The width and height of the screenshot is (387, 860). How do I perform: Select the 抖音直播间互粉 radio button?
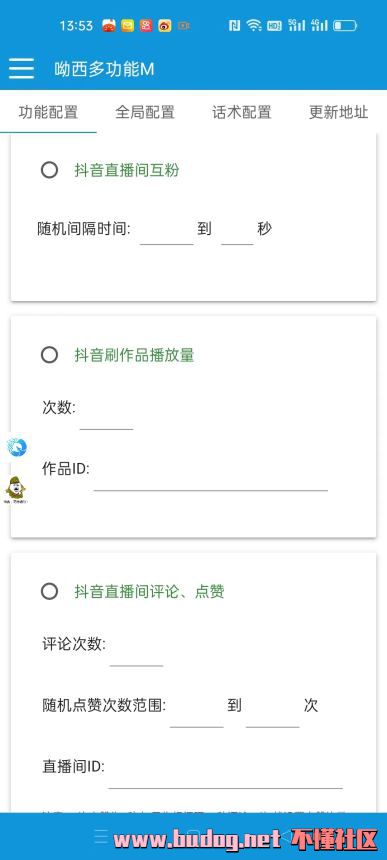point(49,170)
